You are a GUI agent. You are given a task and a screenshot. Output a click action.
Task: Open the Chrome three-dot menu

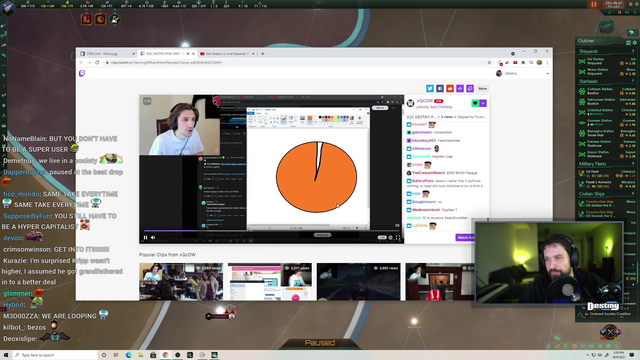click(x=547, y=63)
